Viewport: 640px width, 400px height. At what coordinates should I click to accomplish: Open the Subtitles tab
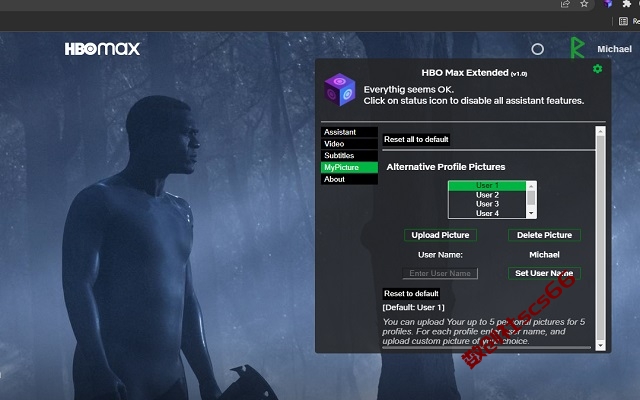(349, 156)
